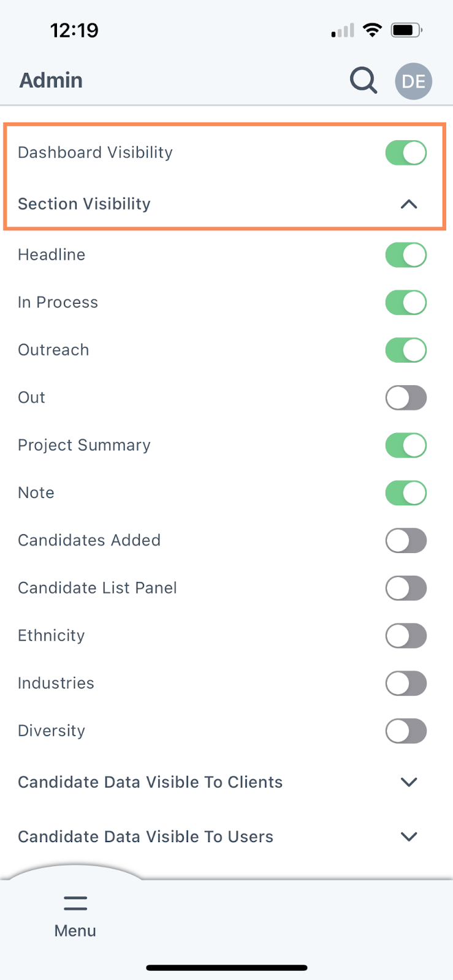Tap the Wi-Fi status icon
This screenshot has width=453, height=980.
pos(372,30)
